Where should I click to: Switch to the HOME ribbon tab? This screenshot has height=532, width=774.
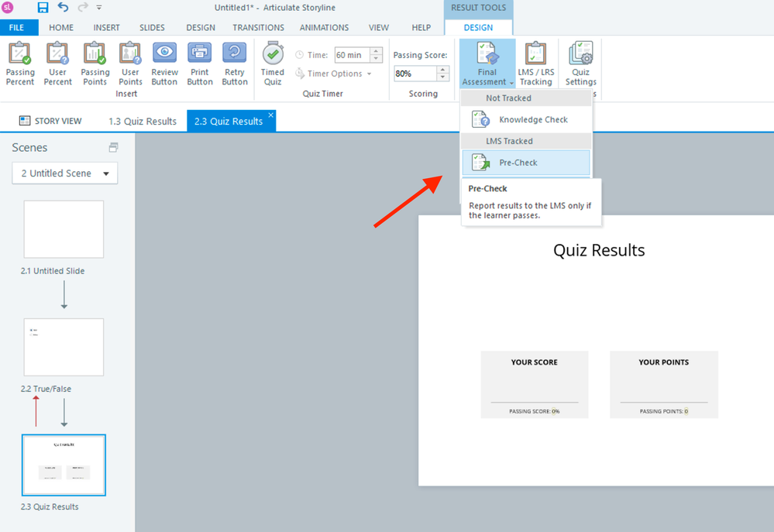61,28
